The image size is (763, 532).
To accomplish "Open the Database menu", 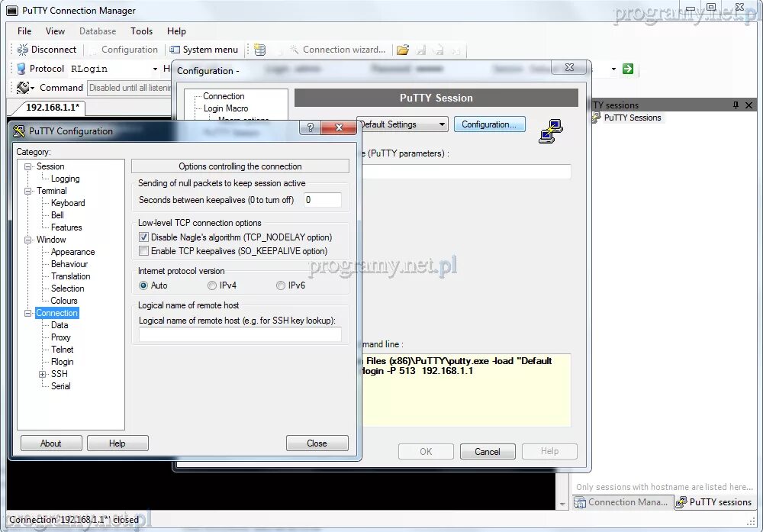I will (97, 31).
